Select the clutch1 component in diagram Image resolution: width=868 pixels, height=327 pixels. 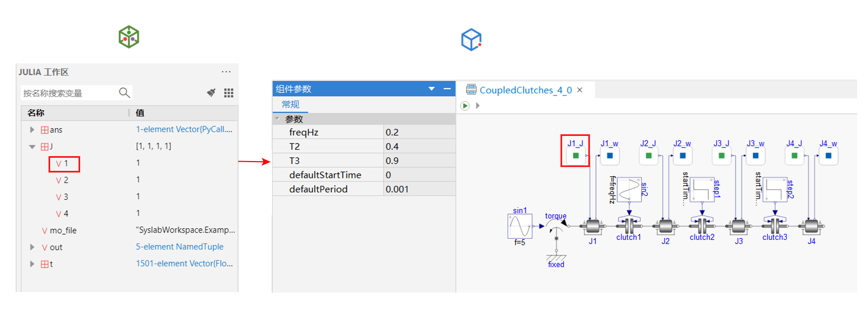tap(629, 225)
